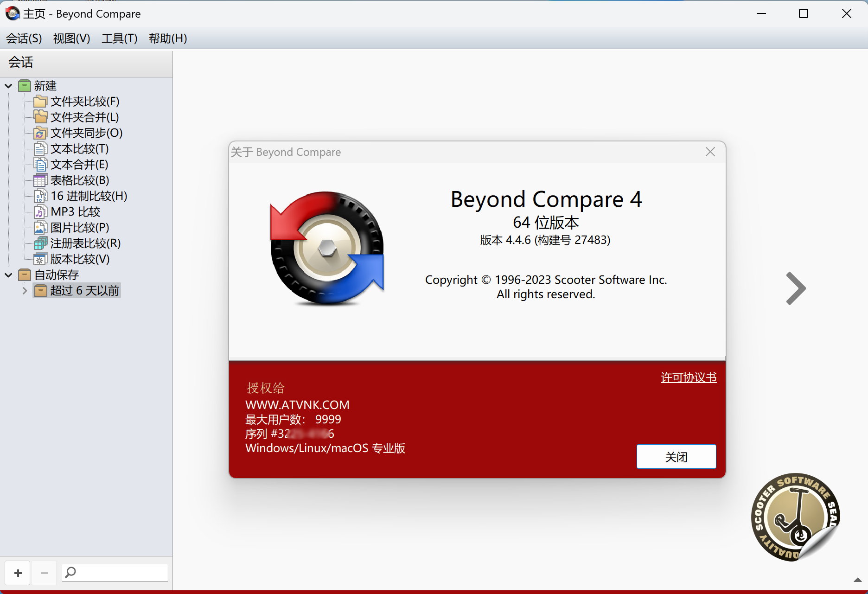The image size is (868, 594).
Task: Select 注册表比较(R) tree item label
Action: (x=86, y=243)
